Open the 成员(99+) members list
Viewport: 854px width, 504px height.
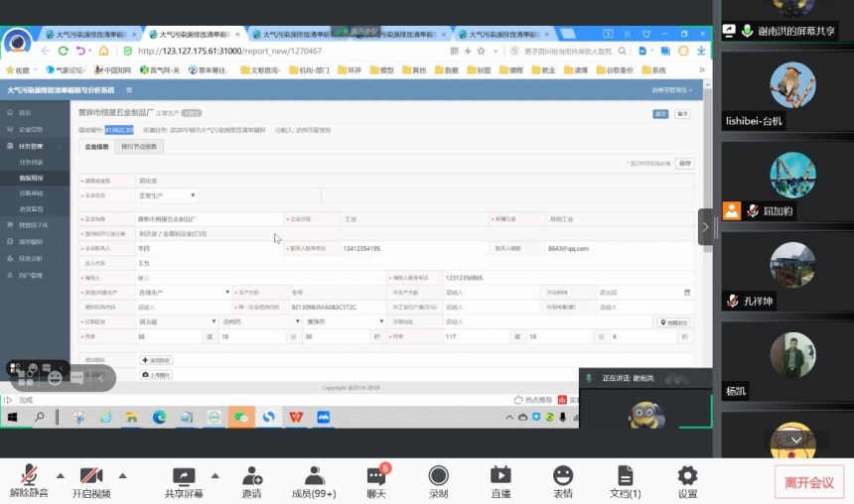tap(314, 482)
